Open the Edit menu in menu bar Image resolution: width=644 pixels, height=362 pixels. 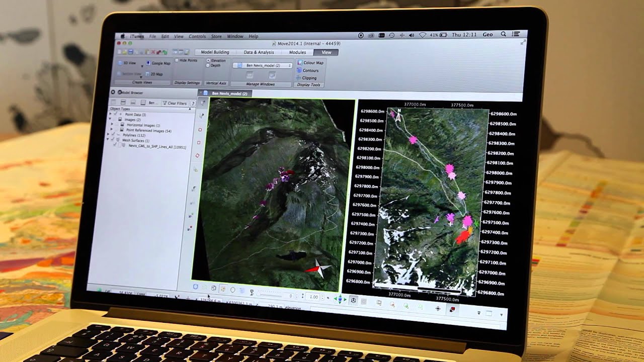point(165,36)
